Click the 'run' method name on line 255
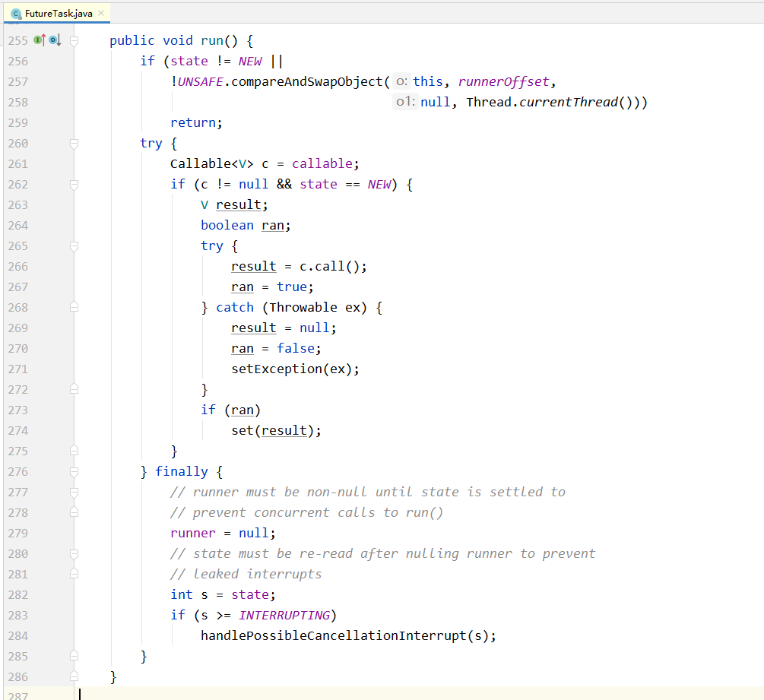 (212, 40)
